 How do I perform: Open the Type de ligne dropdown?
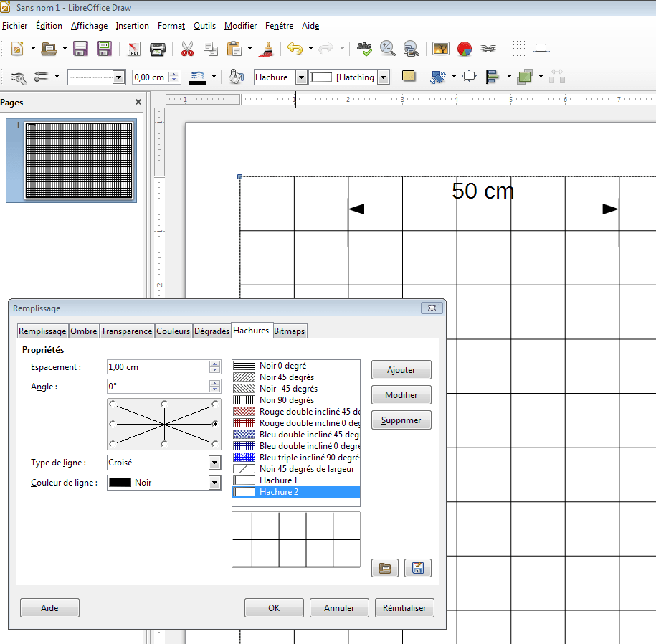(x=214, y=463)
